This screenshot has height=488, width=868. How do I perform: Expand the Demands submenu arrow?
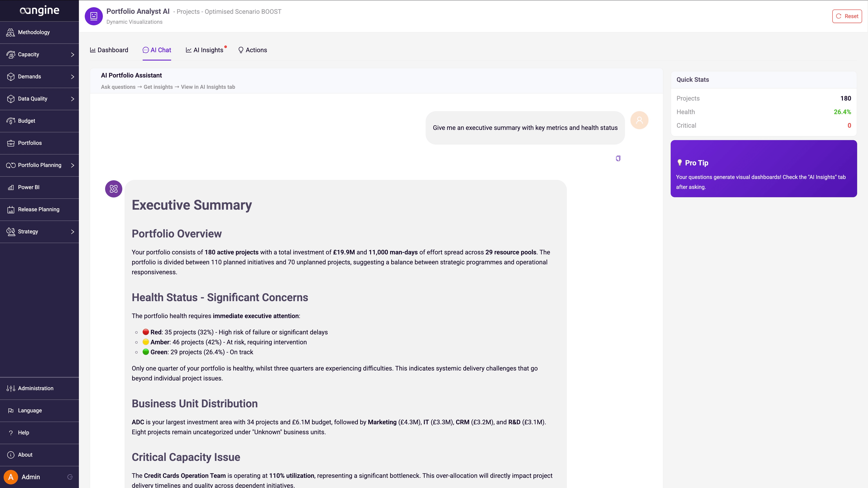[72, 77]
